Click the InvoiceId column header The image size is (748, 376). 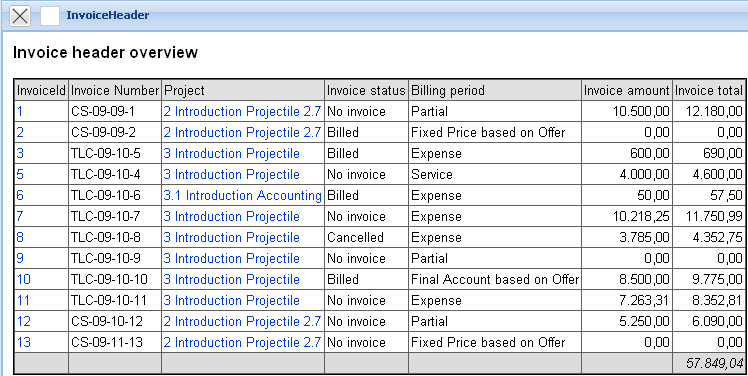[x=42, y=90]
